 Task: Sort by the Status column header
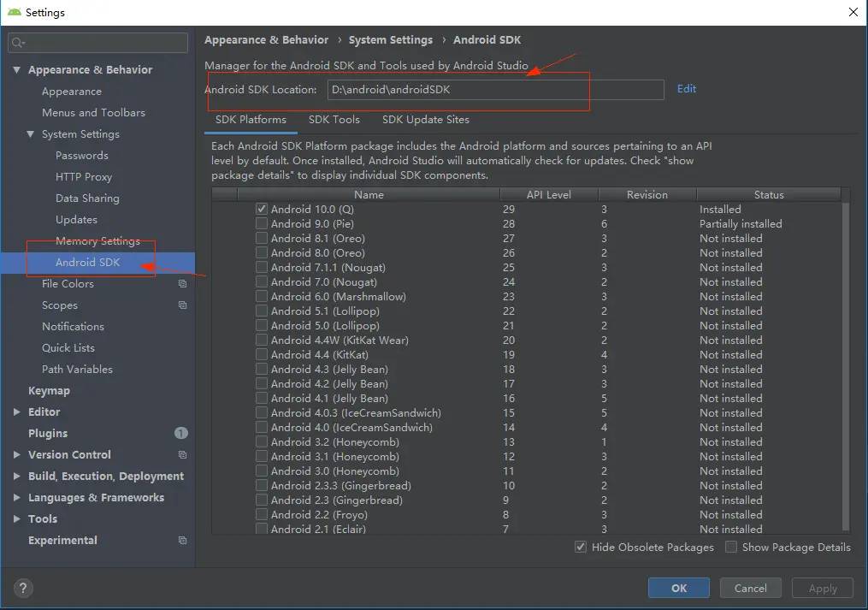pos(769,194)
